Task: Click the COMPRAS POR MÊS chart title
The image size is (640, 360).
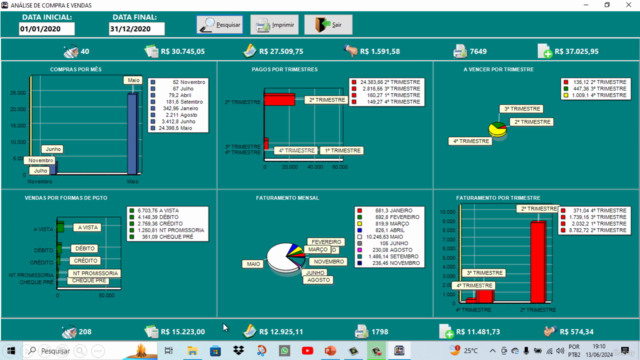Action: [76, 69]
